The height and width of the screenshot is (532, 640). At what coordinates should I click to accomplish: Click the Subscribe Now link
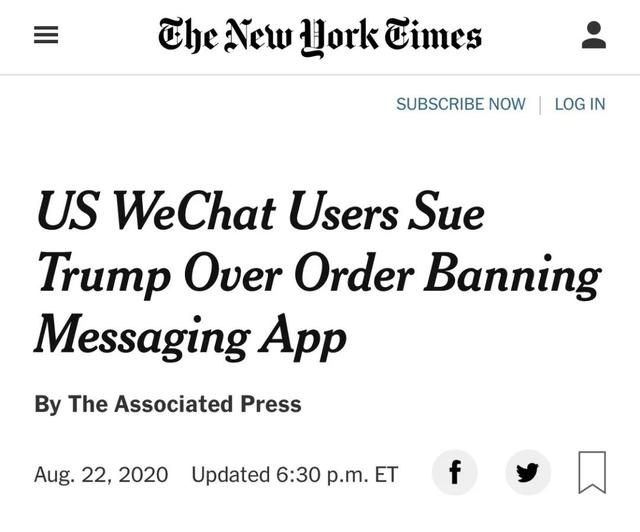(460, 104)
